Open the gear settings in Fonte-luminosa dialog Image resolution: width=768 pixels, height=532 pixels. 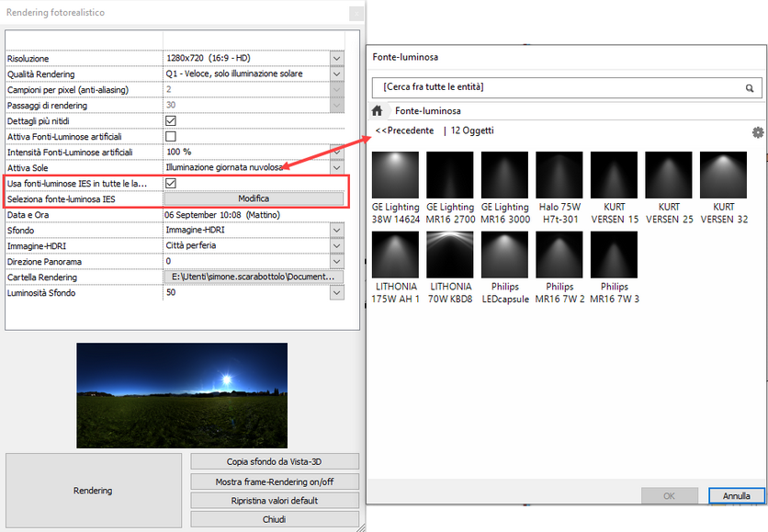pos(758,132)
